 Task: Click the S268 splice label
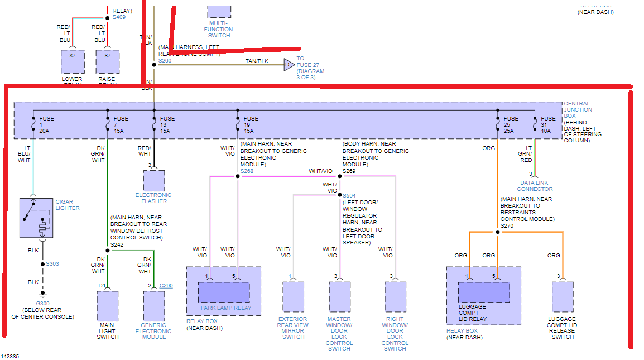246,171
